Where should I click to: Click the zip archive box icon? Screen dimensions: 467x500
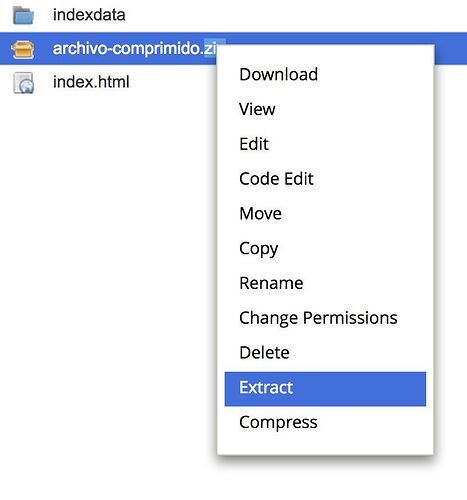[x=23, y=49]
